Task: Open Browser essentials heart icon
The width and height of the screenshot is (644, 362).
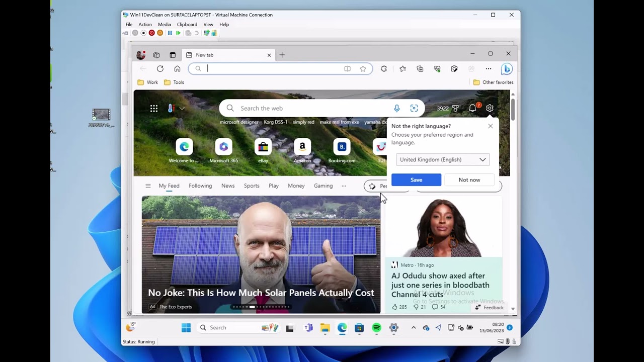Action: point(437,69)
